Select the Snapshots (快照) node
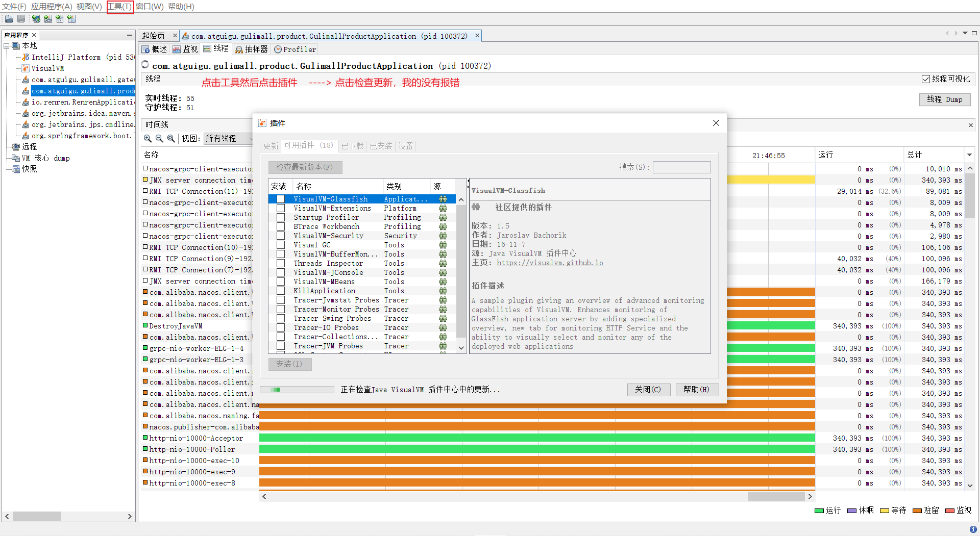980x536 pixels. point(24,169)
